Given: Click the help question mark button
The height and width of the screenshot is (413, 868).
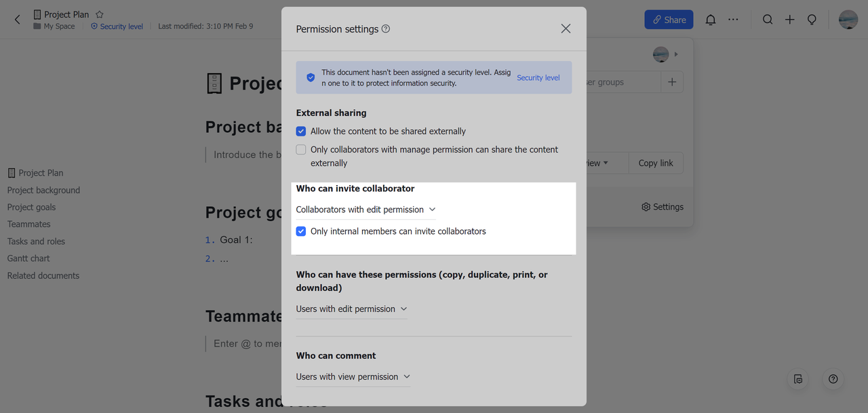Looking at the screenshot, I should [x=833, y=379].
